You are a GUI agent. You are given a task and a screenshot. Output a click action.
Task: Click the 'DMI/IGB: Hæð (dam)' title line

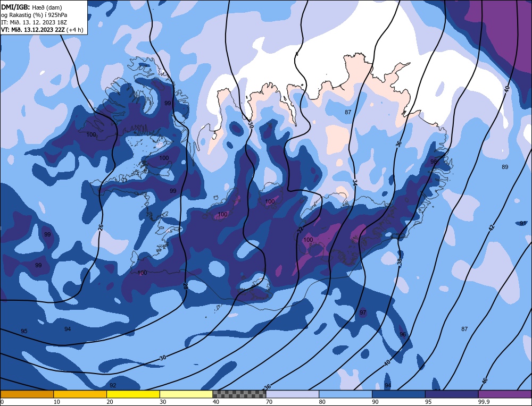[32, 7]
